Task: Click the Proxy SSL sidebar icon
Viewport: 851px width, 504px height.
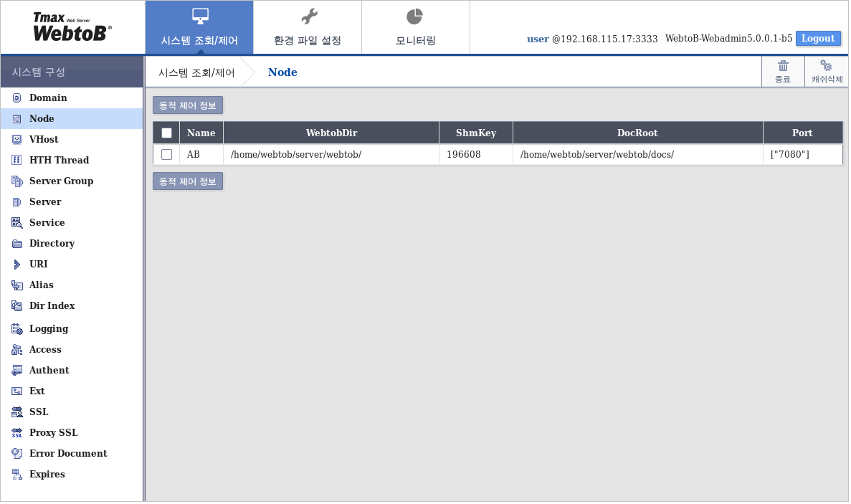Action: pos(16,433)
